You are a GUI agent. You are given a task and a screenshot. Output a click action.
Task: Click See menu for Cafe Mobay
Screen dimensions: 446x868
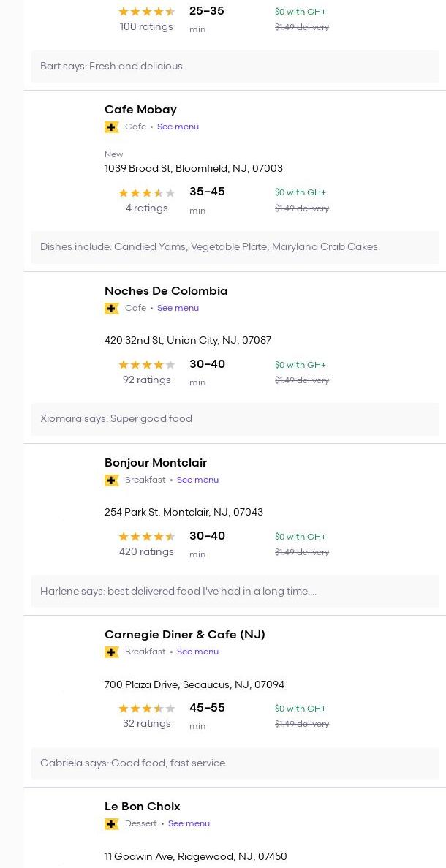178,127
